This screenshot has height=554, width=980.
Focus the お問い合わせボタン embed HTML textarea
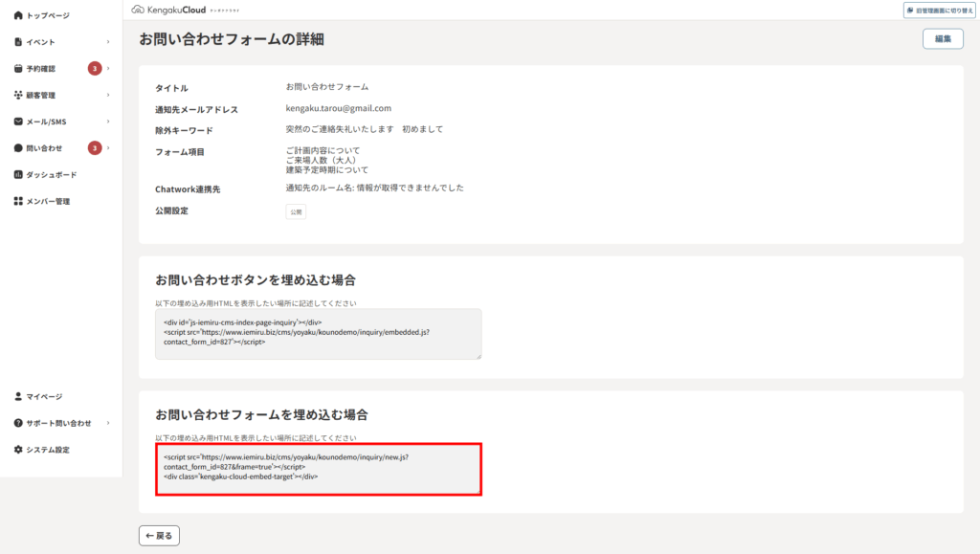tap(318, 334)
